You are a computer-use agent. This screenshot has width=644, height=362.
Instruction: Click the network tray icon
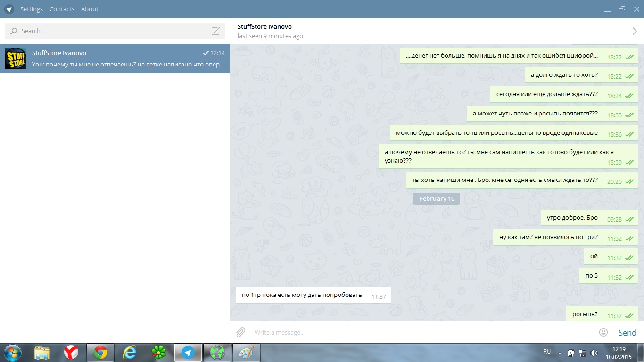[583, 353]
